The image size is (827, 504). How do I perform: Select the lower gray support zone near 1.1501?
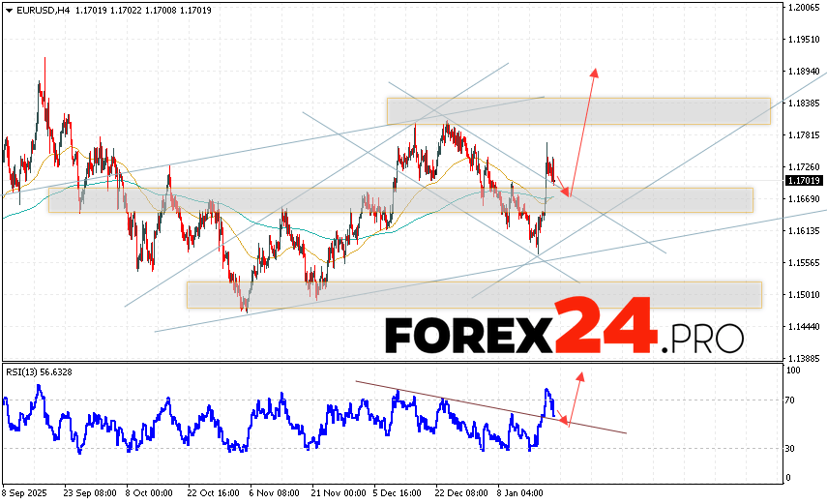tap(474, 294)
